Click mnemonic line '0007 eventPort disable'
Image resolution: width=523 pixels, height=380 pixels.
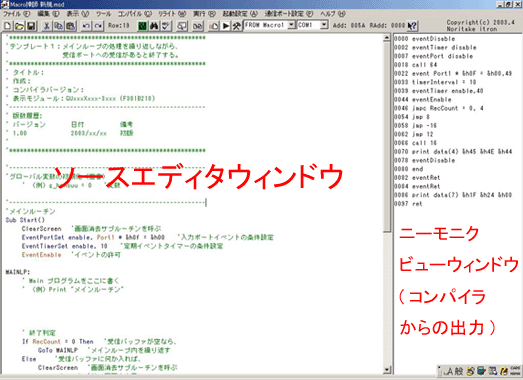point(434,56)
